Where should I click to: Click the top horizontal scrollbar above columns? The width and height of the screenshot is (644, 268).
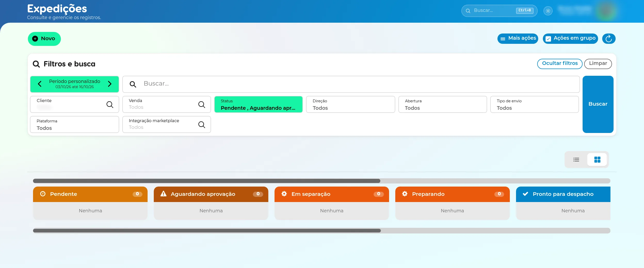(321, 181)
